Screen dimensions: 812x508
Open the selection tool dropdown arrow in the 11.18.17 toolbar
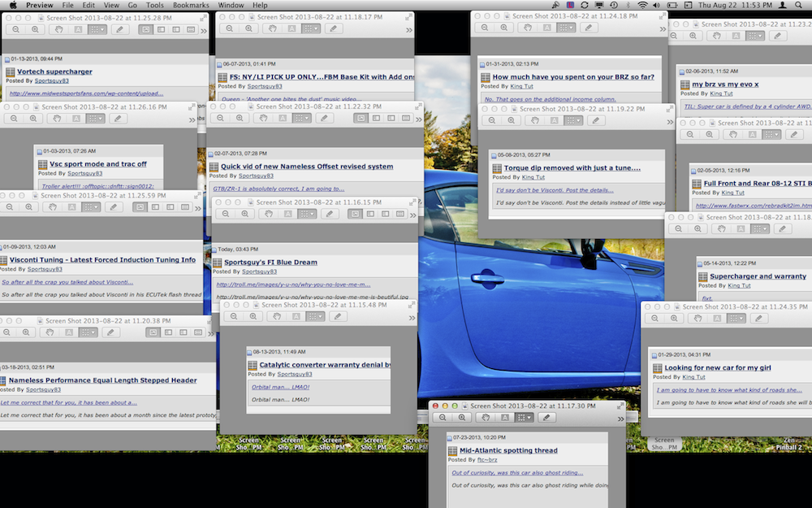coord(316,28)
